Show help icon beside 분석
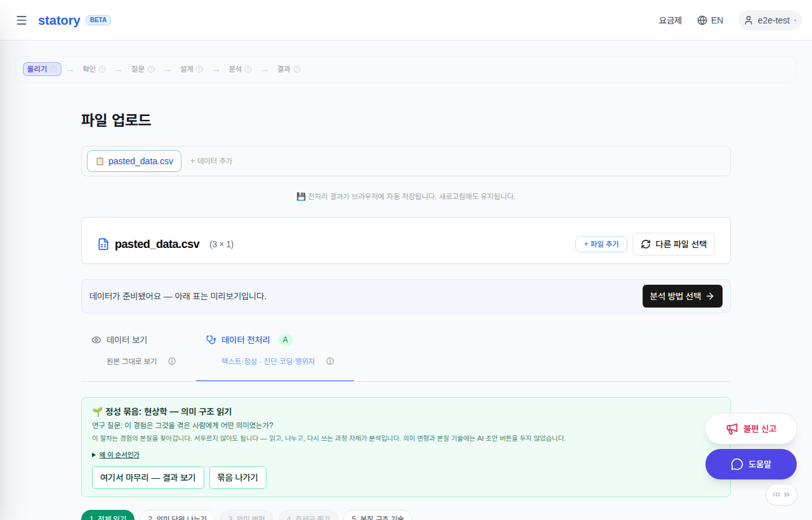This screenshot has height=520, width=812. (248, 69)
